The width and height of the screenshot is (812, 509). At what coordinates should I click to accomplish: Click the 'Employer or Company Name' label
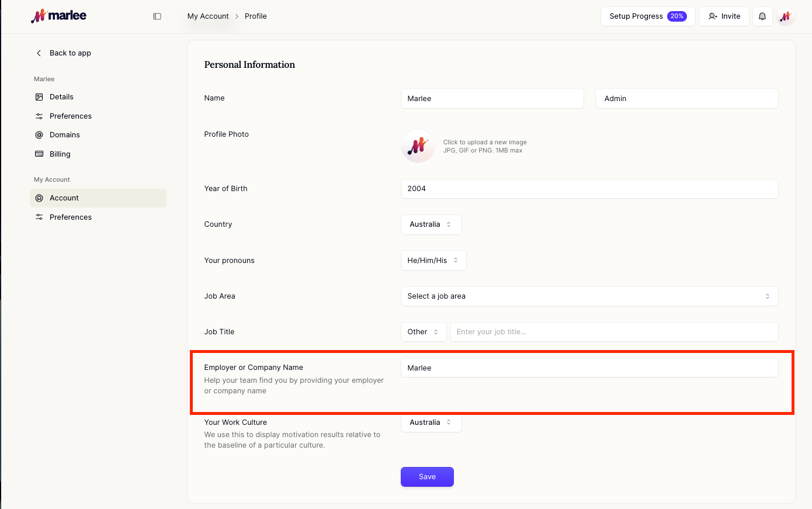[254, 368]
